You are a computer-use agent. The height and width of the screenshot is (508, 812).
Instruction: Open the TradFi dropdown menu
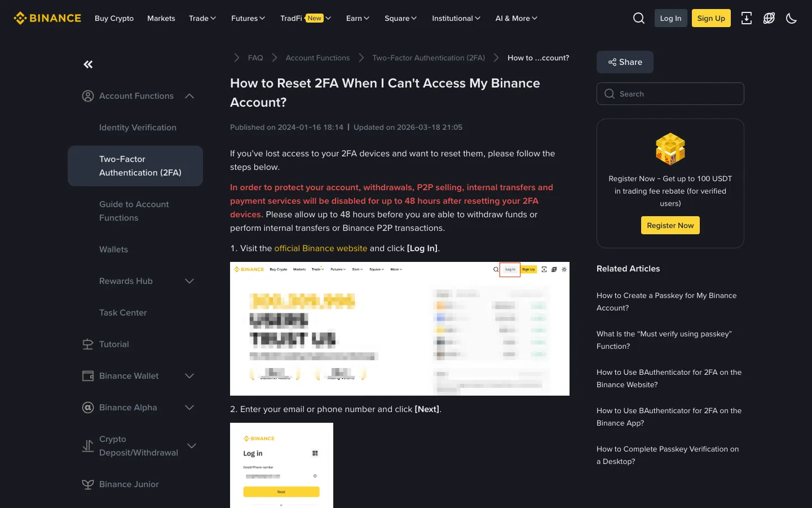pos(306,18)
